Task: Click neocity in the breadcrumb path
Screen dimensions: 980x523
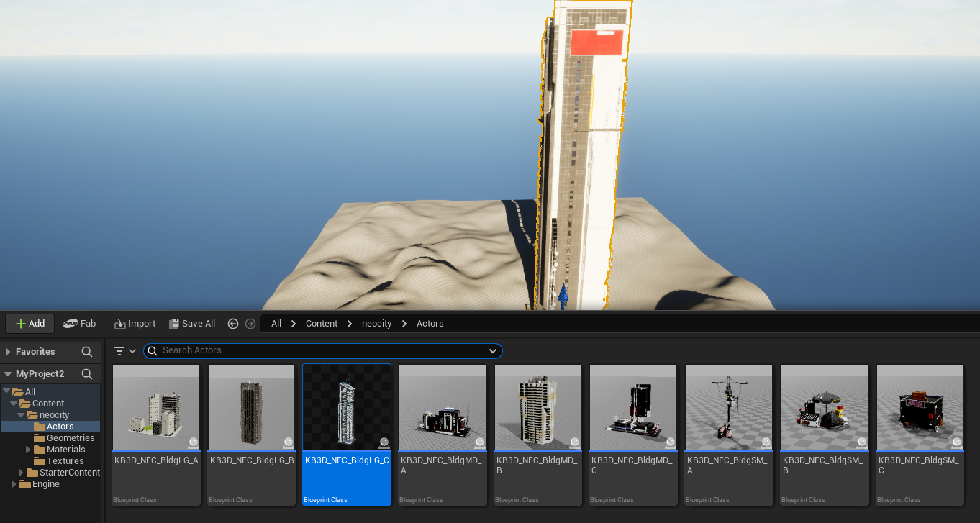Action: [x=377, y=324]
